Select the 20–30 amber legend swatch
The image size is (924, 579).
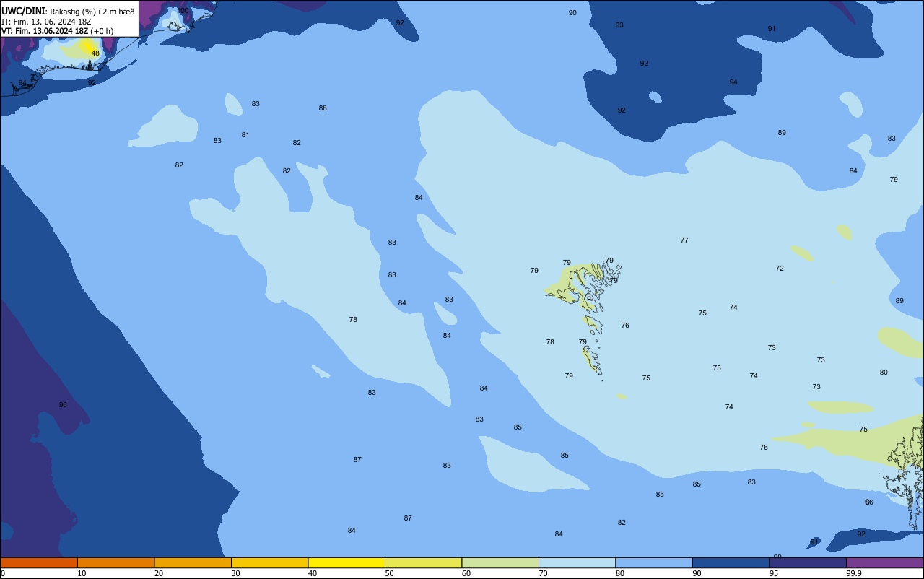[x=193, y=562]
